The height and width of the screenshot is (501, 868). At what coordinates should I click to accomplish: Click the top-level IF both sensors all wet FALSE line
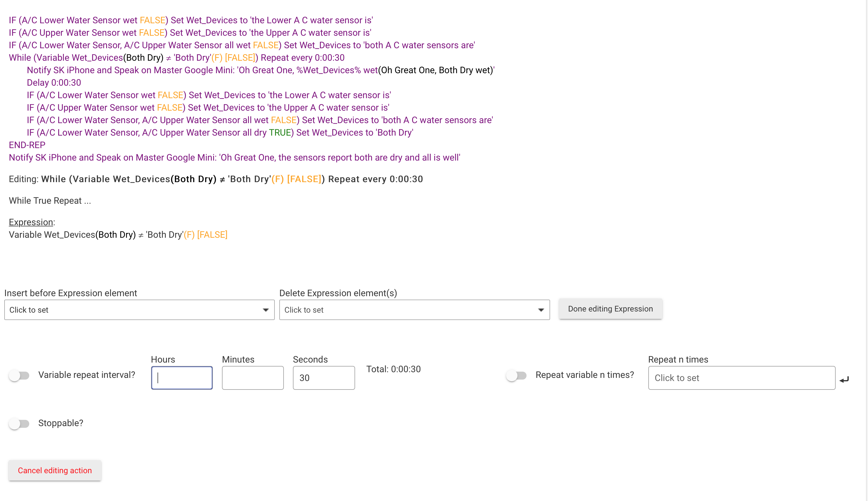242,45
